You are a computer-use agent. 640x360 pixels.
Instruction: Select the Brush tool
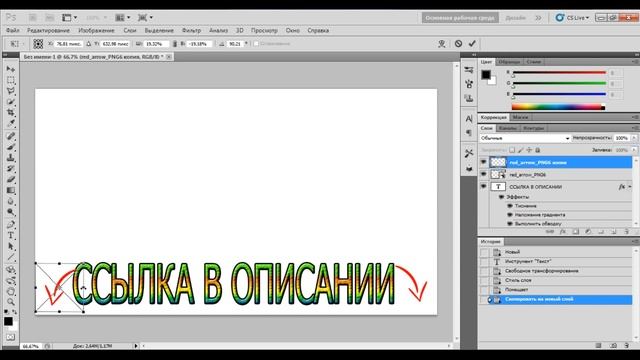click(x=11, y=147)
